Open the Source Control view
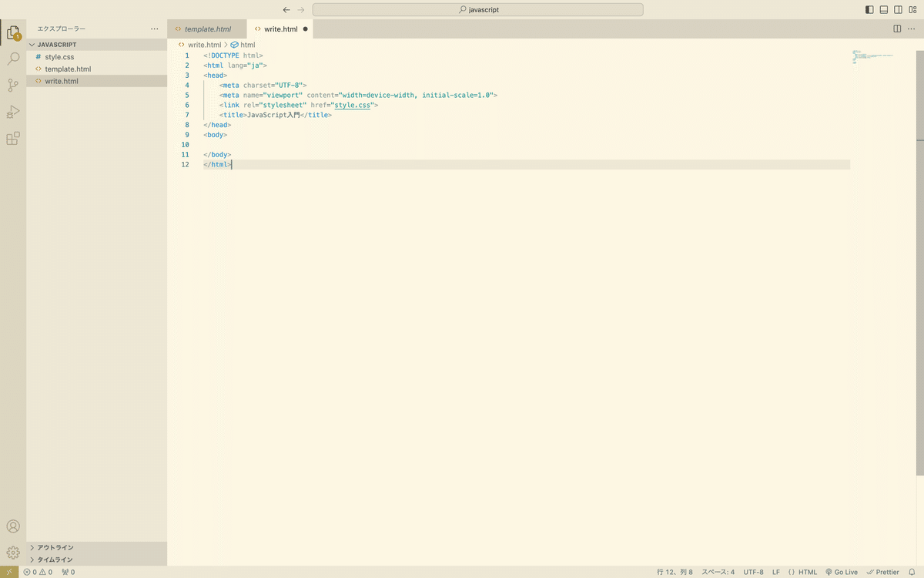The width and height of the screenshot is (924, 578). tap(13, 86)
